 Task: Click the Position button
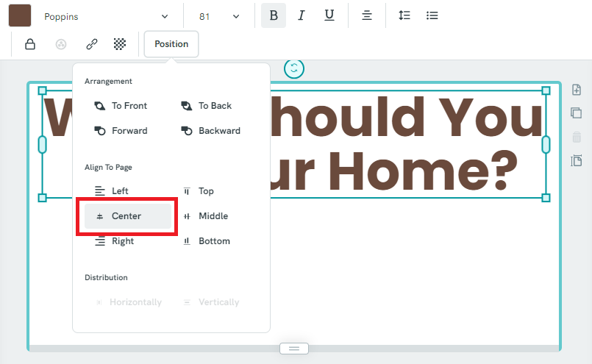coord(171,44)
